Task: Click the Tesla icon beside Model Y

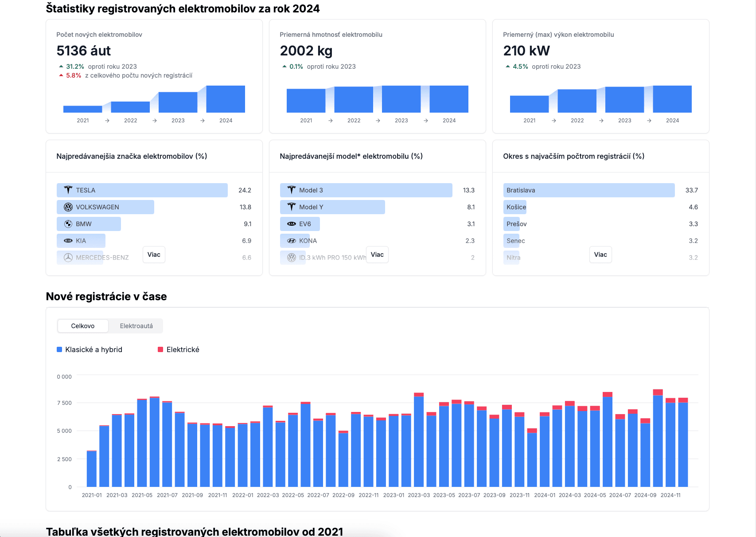Action: [291, 207]
